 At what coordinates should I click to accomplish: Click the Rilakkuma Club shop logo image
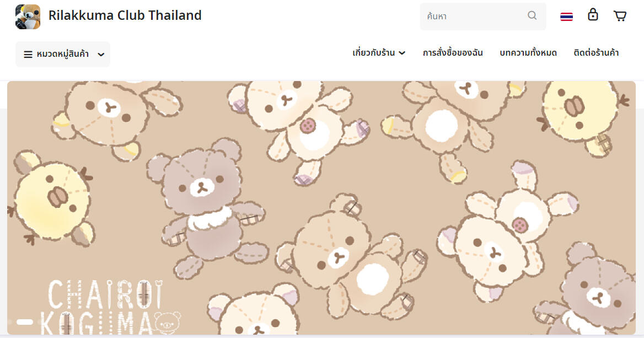point(28,17)
